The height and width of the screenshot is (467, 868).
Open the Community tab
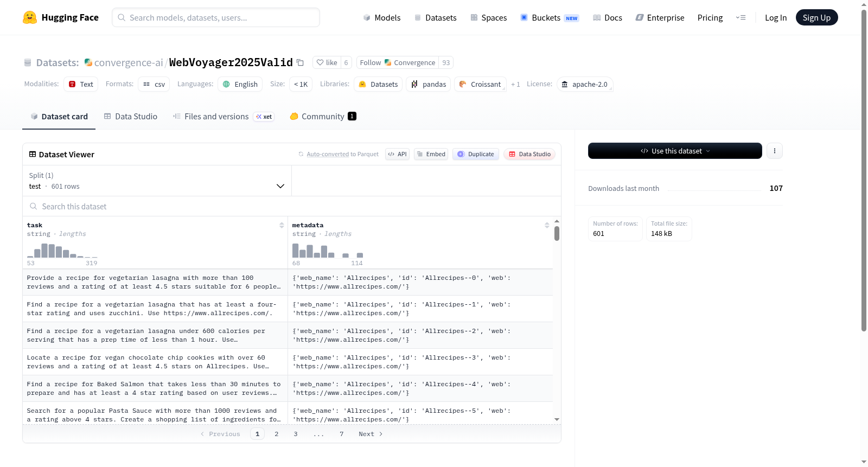point(323,117)
